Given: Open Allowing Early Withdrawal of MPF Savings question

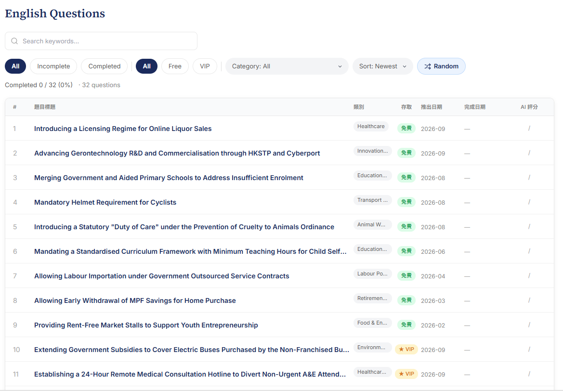Looking at the screenshot, I should (135, 301).
